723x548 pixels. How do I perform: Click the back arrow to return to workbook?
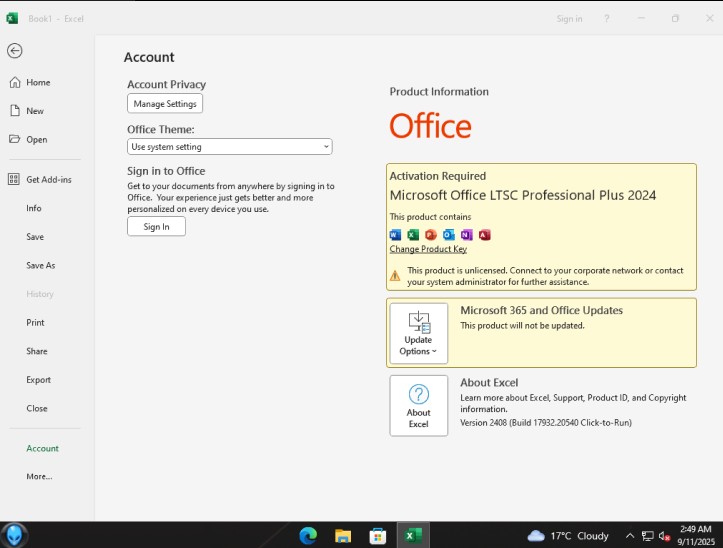point(15,51)
